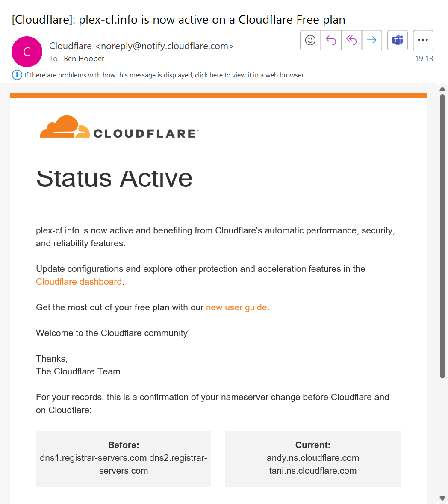
Task: Click the Current nameservers box
Action: tap(312, 459)
